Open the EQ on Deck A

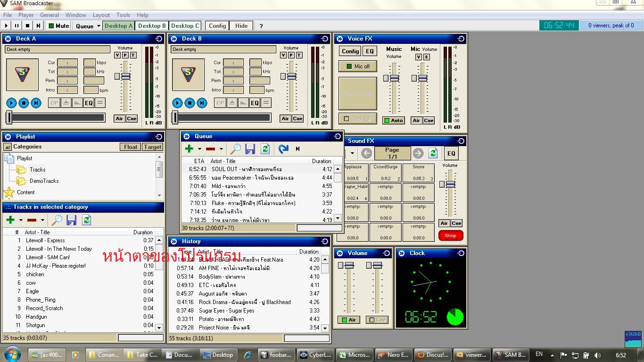[x=89, y=103]
